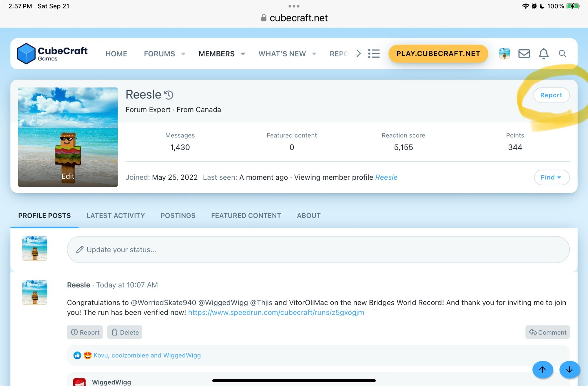Click the Comment button on the post
Viewport: 588px width, 386px height.
coord(547,332)
